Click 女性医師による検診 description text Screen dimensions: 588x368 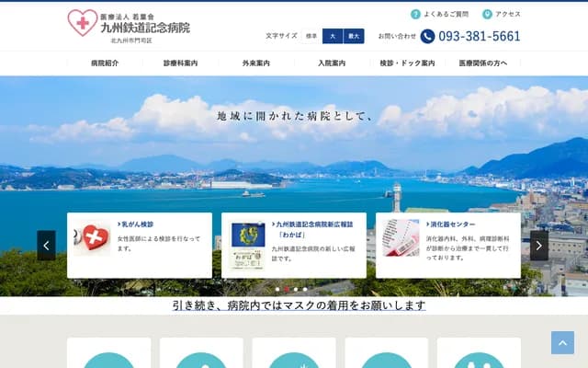(x=159, y=243)
